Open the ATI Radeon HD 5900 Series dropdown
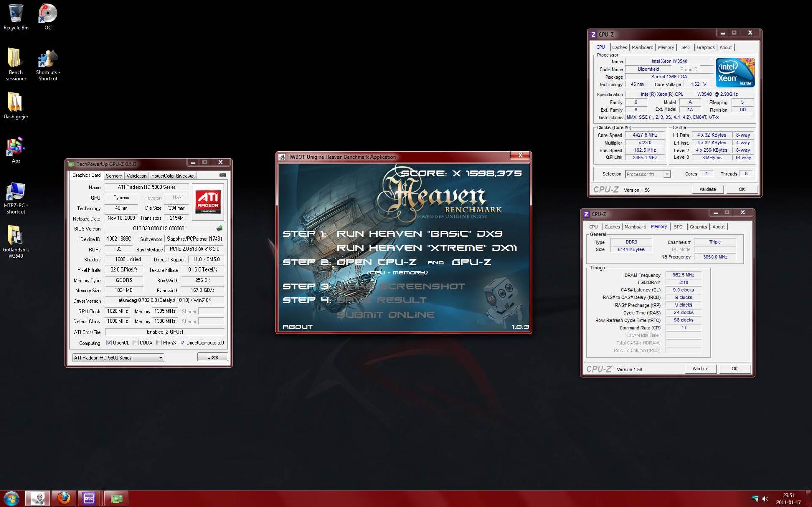Screen dimensions: 812x507 pyautogui.click(x=118, y=358)
